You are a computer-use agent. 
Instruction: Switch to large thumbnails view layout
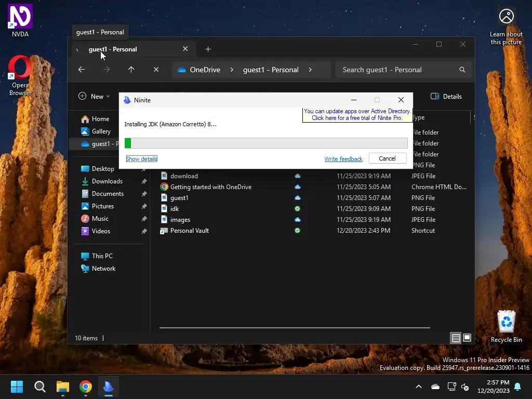click(x=467, y=338)
